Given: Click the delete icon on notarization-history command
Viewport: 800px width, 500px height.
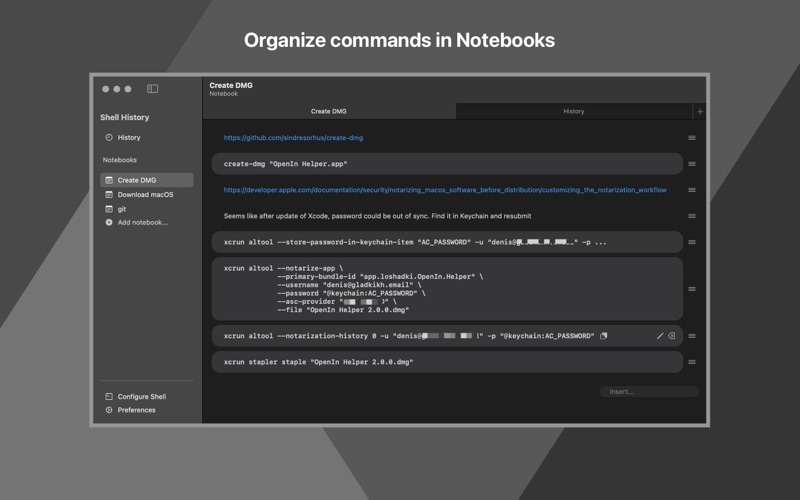Looking at the screenshot, I should 672,336.
